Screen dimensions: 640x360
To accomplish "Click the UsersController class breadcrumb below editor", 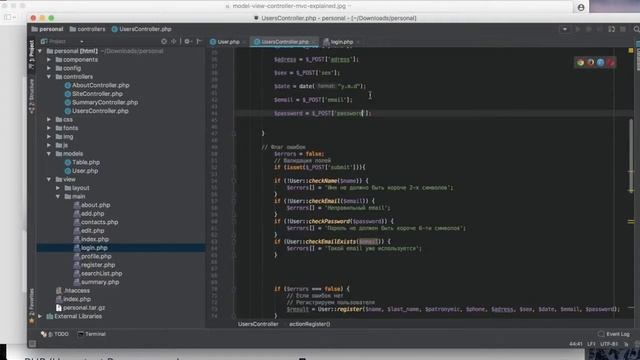I will pyautogui.click(x=258, y=324).
